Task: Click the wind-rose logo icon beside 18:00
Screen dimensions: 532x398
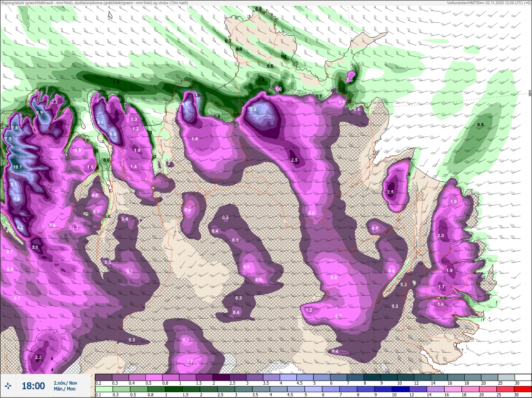Action: 8,386
